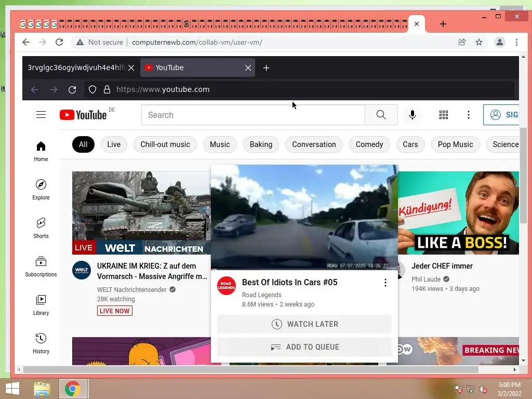Open Library in sidebar

[x=41, y=305]
